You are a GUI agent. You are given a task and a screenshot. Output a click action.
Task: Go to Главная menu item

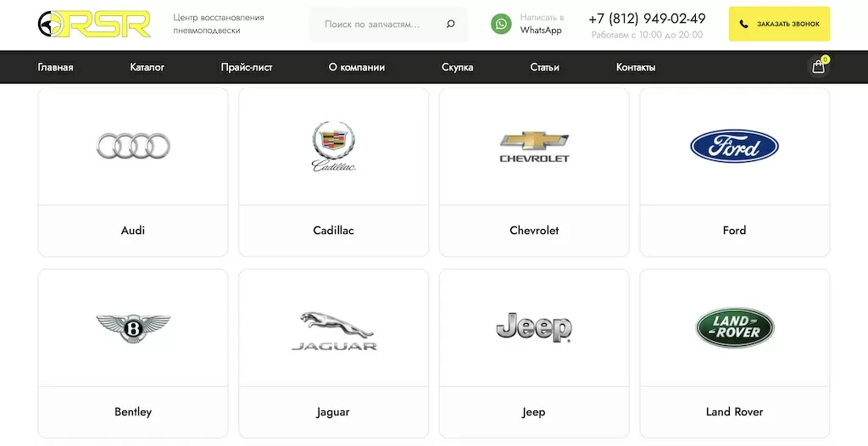click(55, 67)
